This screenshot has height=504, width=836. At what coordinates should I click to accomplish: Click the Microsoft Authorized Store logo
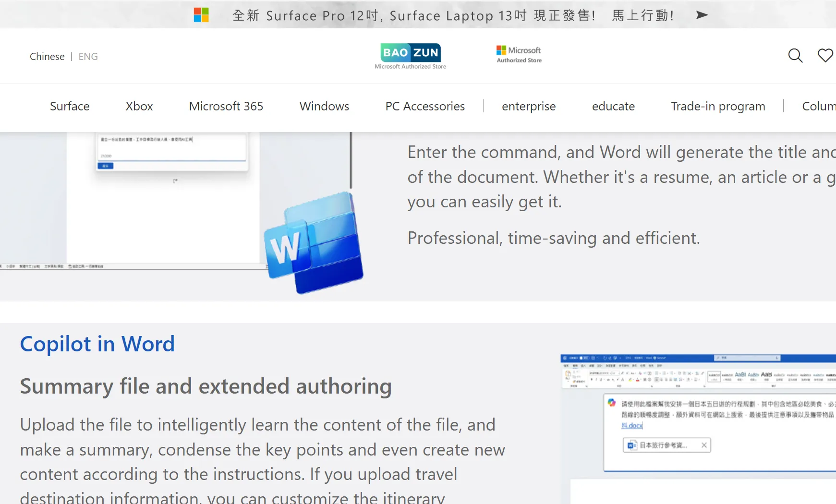pyautogui.click(x=519, y=55)
